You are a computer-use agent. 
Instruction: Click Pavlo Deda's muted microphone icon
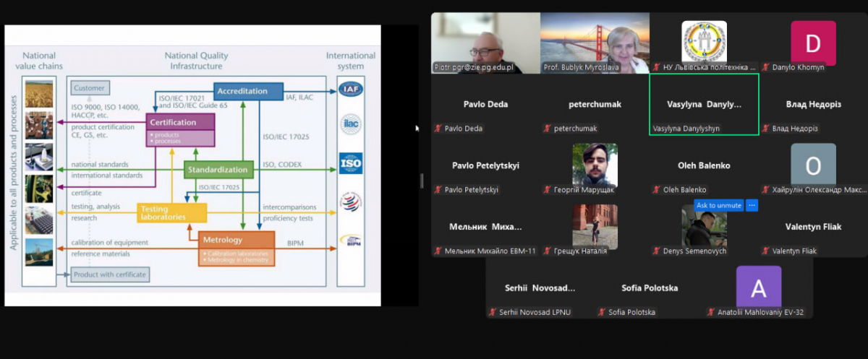pyautogui.click(x=438, y=129)
